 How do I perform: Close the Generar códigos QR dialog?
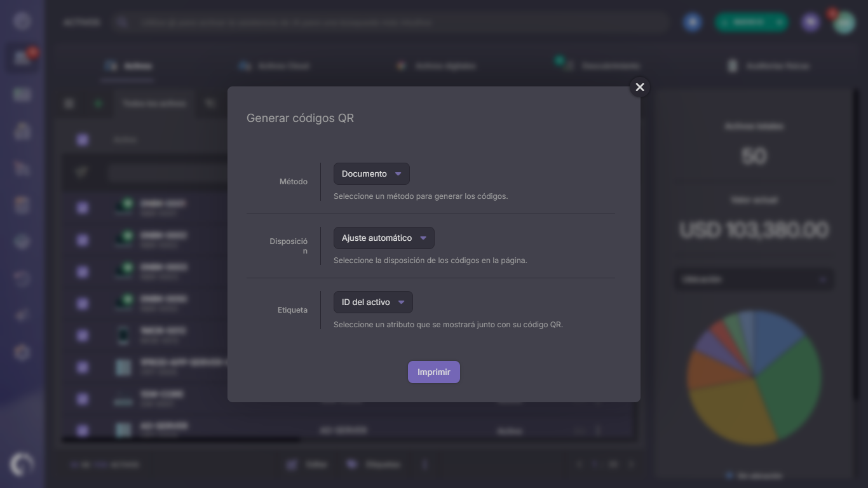[x=640, y=87]
